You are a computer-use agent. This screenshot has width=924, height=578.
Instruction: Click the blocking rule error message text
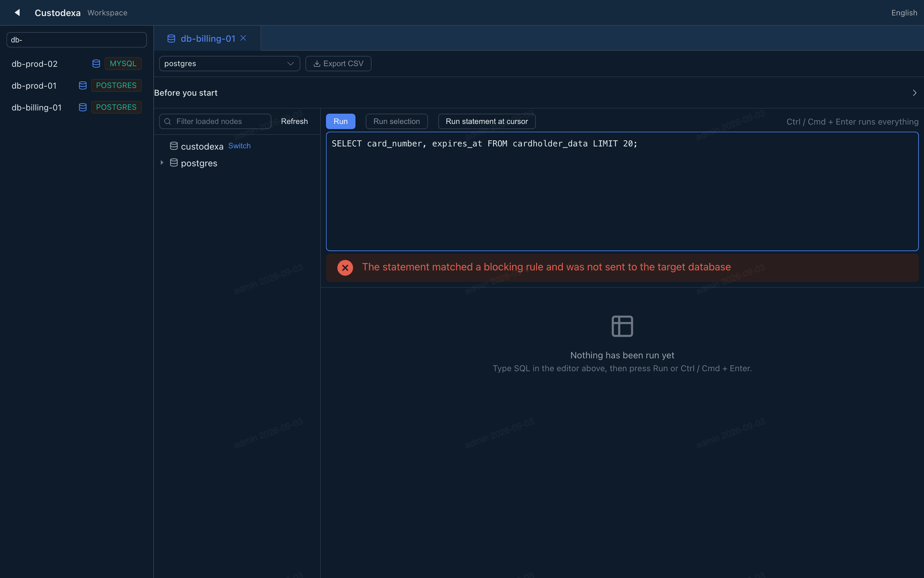pos(546,267)
